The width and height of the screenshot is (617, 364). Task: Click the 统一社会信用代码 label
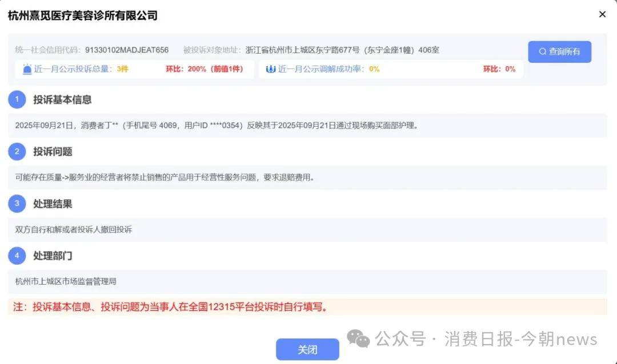pyautogui.click(x=47, y=50)
